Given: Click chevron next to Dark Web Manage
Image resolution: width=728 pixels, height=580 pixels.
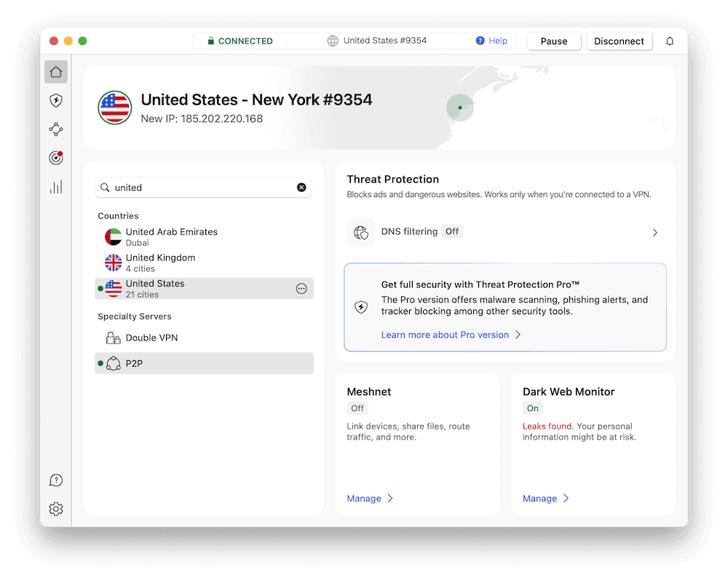Looking at the screenshot, I should point(566,498).
